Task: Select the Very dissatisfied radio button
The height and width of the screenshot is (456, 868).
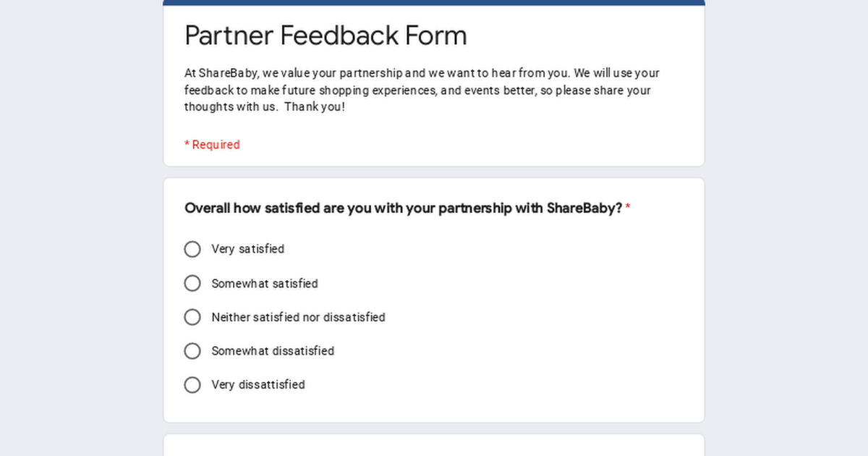Action: tap(192, 385)
